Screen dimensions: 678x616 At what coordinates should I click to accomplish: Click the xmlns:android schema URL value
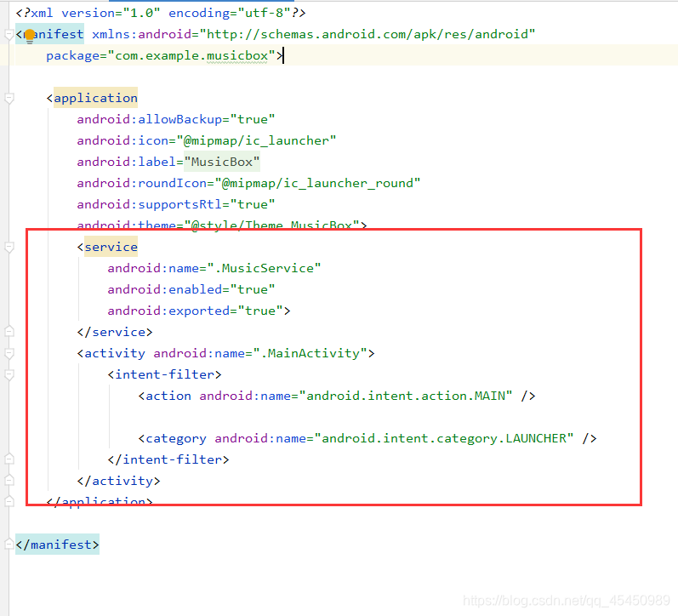pos(367,34)
